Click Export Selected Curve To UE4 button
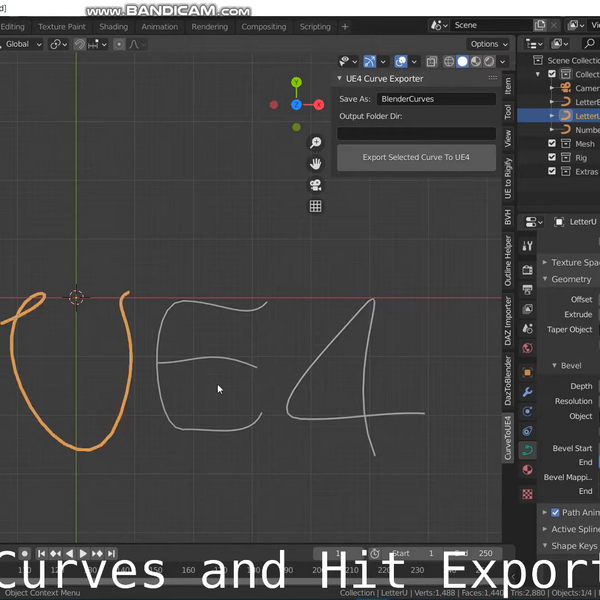 pos(416,157)
